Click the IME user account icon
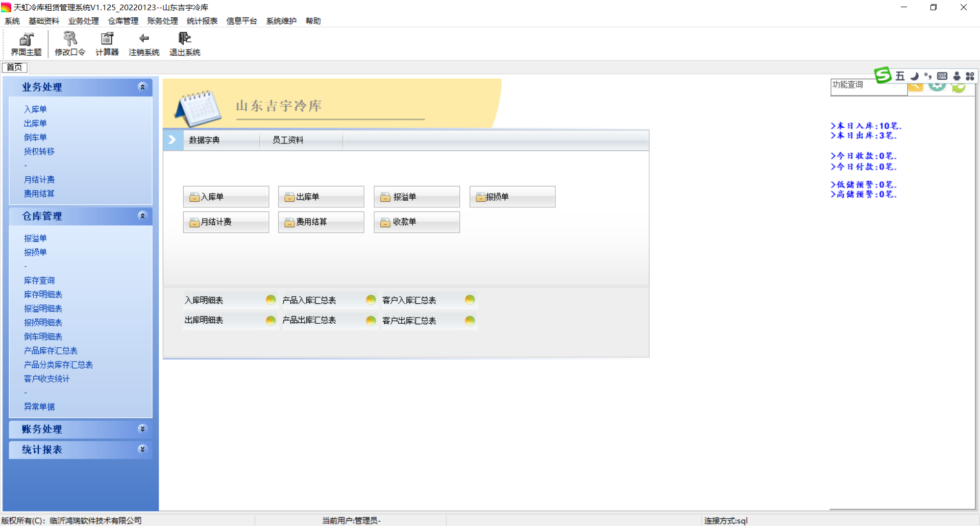The height and width of the screenshot is (526, 980). tap(957, 76)
